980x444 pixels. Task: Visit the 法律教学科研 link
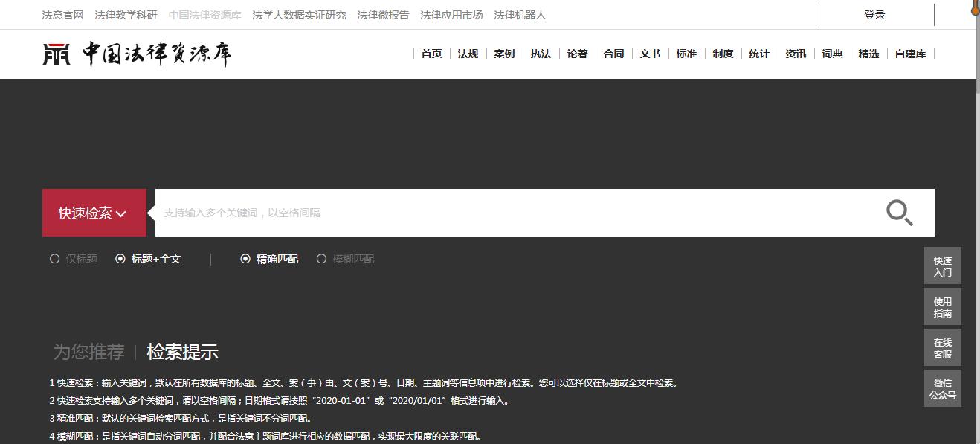(126, 15)
